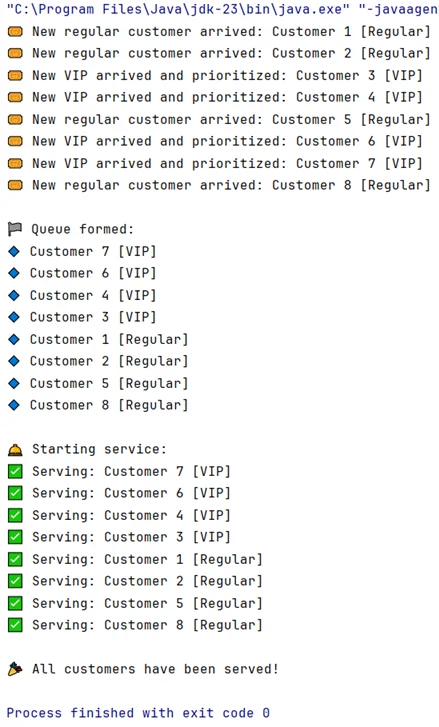Click the blue diamond beside queued Customer 8
Screen dimensions: 439x727
pyautogui.click(x=14, y=405)
